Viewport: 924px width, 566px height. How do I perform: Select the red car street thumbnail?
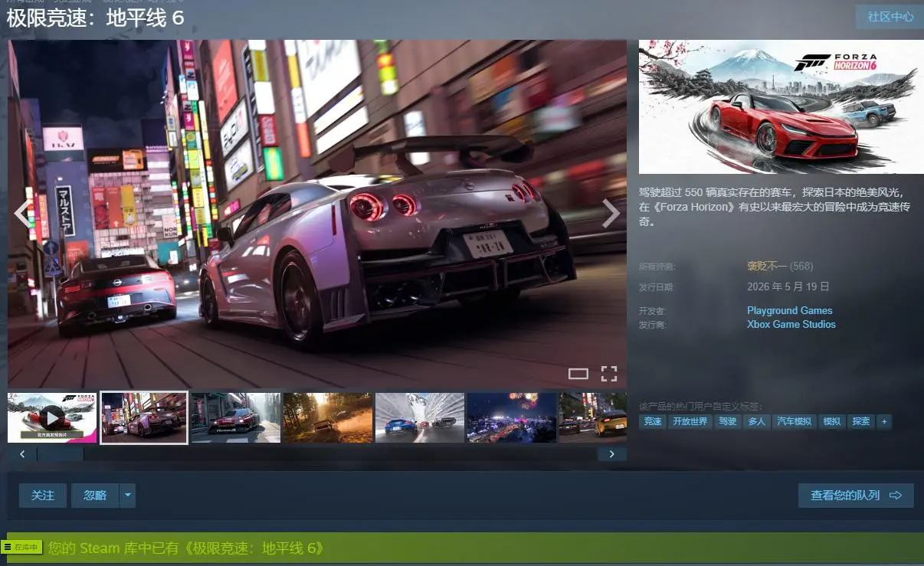click(236, 417)
